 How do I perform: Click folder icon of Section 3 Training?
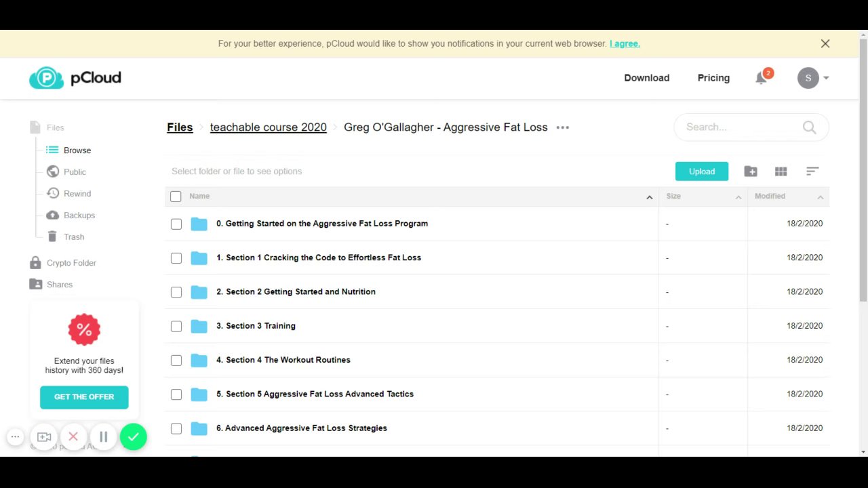(199, 326)
